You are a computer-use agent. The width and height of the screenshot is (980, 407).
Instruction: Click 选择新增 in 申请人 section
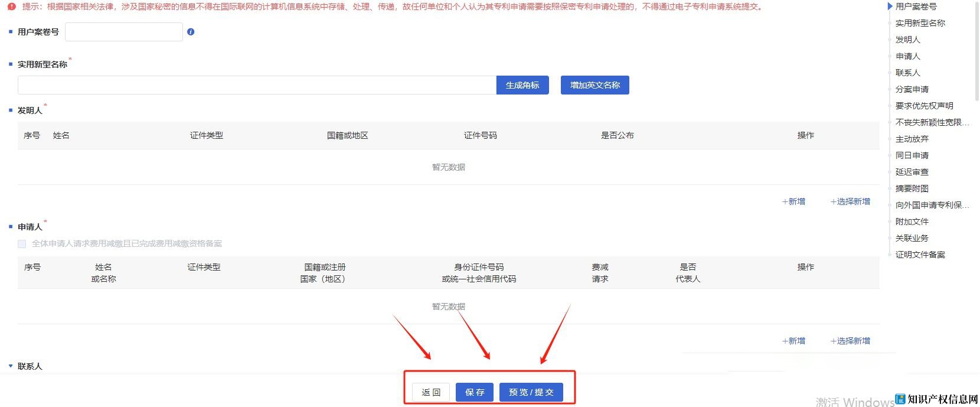pyautogui.click(x=850, y=341)
